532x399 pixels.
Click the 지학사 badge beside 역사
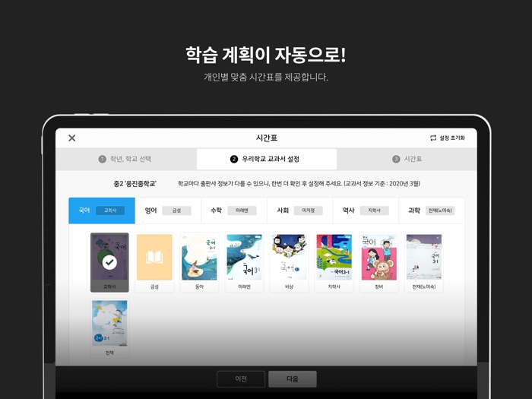(374, 211)
